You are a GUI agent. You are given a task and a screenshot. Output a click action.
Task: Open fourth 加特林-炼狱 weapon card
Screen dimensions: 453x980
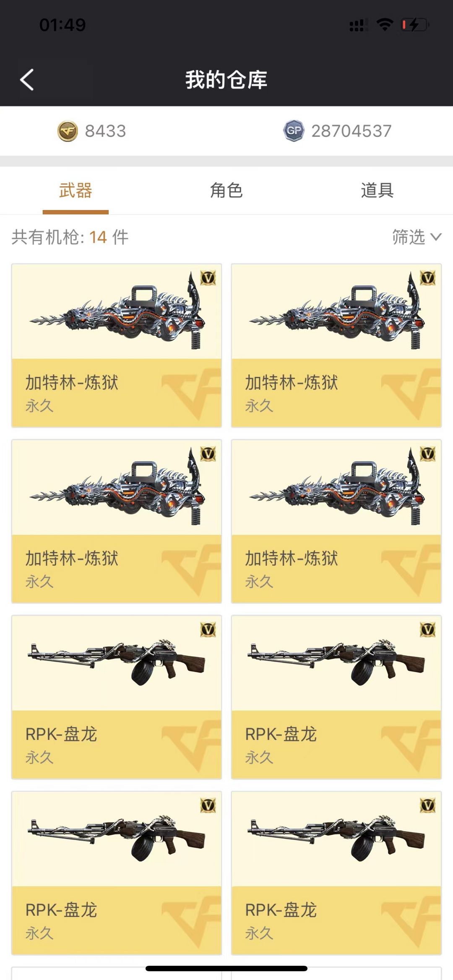pos(336,521)
